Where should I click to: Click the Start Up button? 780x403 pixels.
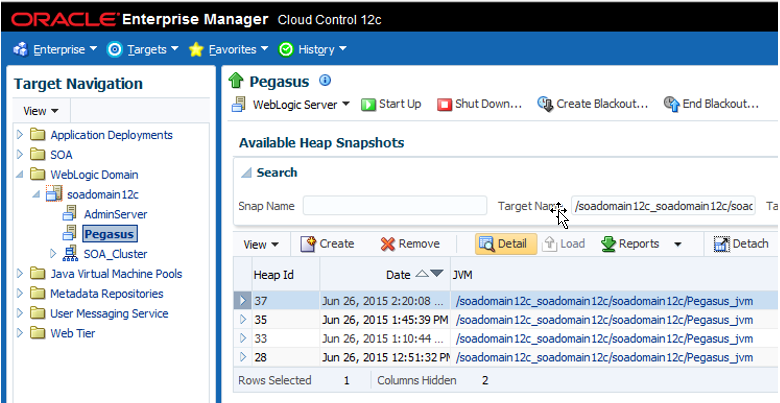[391, 104]
